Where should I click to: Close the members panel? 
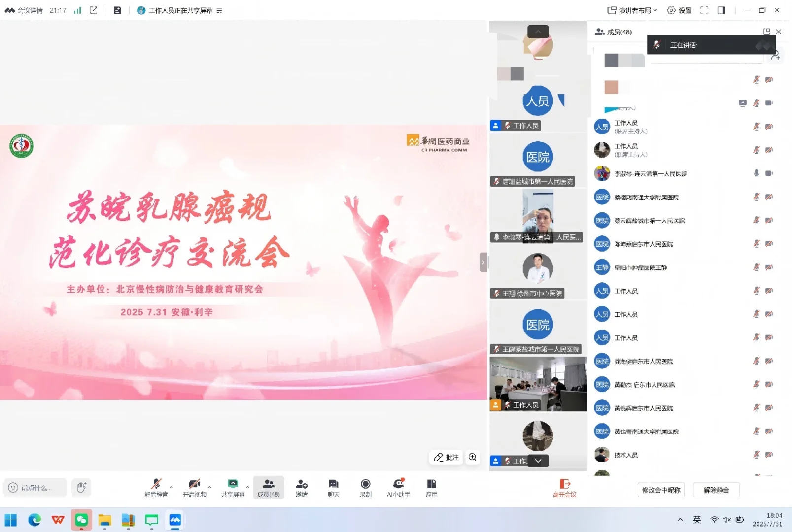coord(779,32)
